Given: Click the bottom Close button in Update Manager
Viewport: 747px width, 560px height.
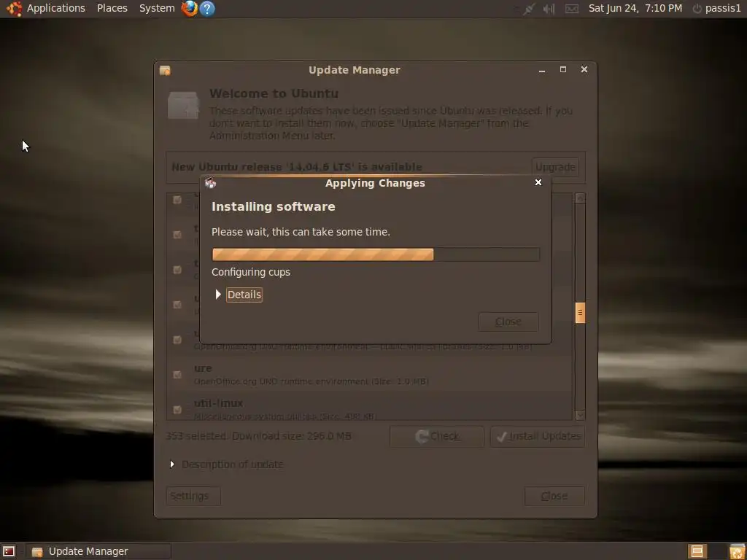Looking at the screenshot, I should (x=554, y=496).
